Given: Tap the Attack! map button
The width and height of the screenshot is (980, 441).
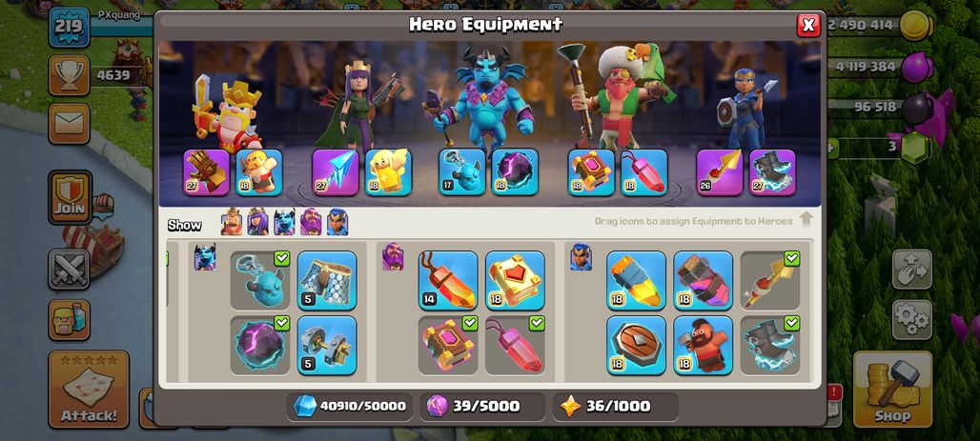Looking at the screenshot, I should [x=89, y=389].
